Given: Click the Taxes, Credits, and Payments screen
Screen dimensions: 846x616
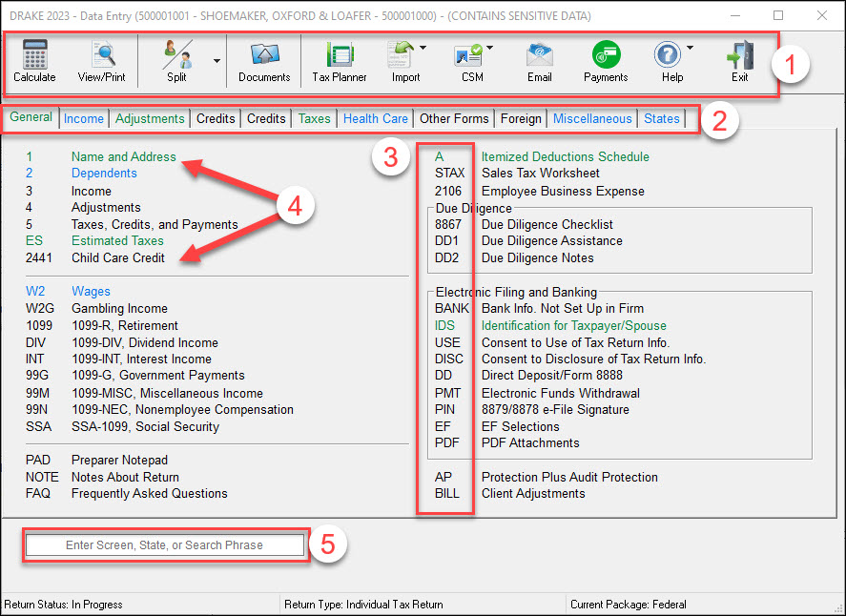Looking at the screenshot, I should click(x=155, y=224).
